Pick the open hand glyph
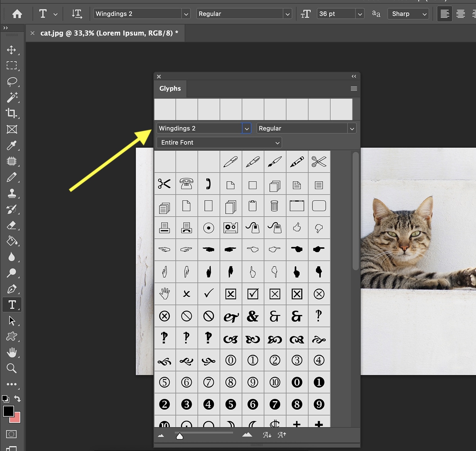Viewport: 476px width, 451px height. (x=165, y=294)
